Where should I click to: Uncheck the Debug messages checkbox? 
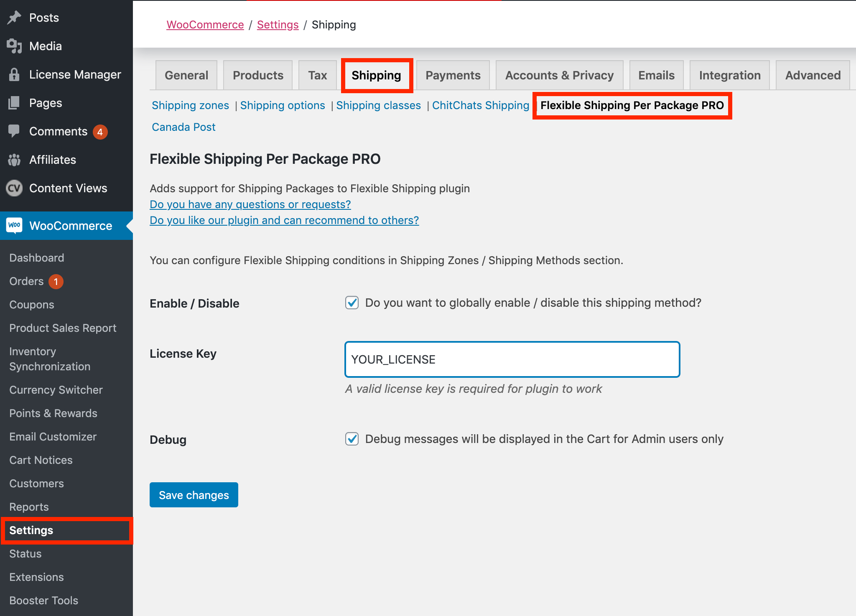pyautogui.click(x=352, y=439)
